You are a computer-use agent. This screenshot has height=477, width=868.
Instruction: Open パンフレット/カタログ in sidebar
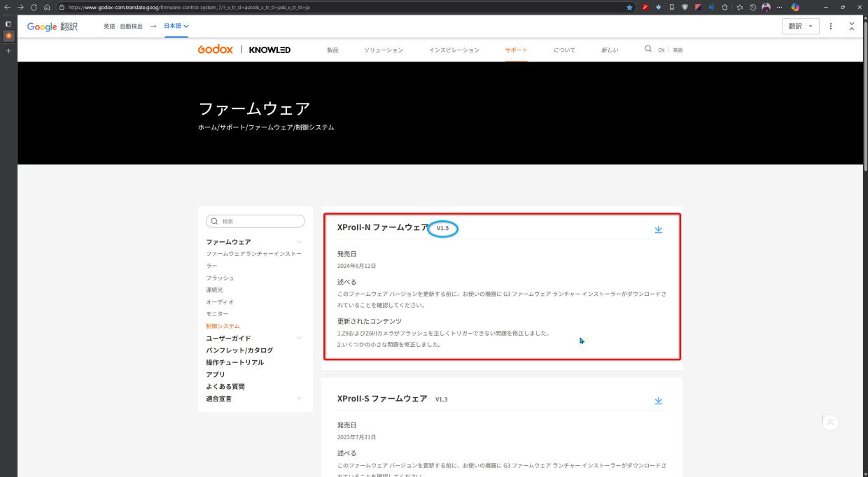(x=239, y=350)
